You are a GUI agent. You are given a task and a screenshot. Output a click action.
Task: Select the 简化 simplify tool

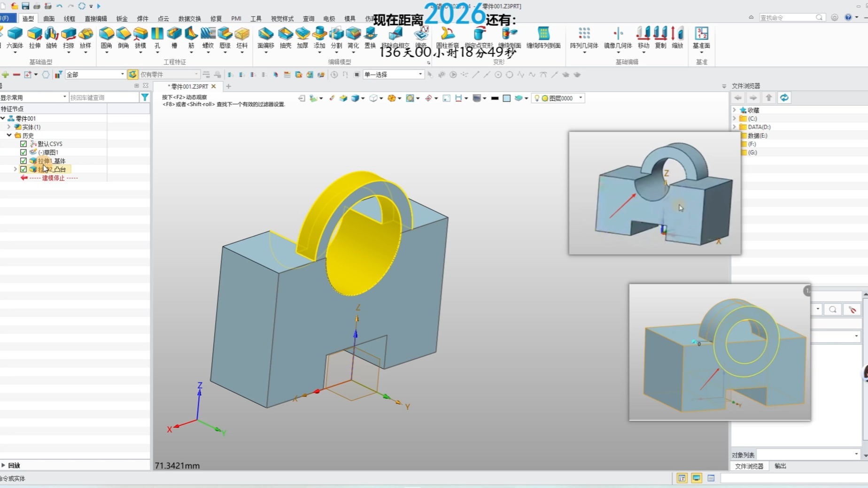(x=353, y=38)
